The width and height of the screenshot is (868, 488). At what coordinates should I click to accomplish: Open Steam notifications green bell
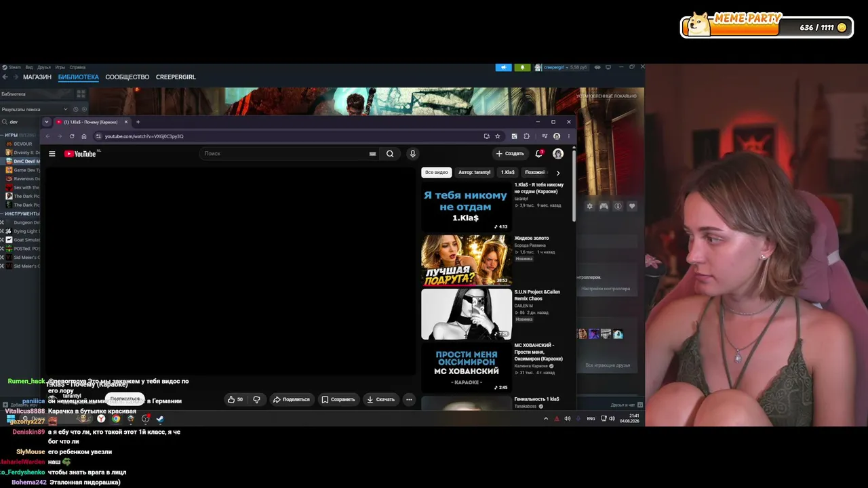[x=522, y=67]
